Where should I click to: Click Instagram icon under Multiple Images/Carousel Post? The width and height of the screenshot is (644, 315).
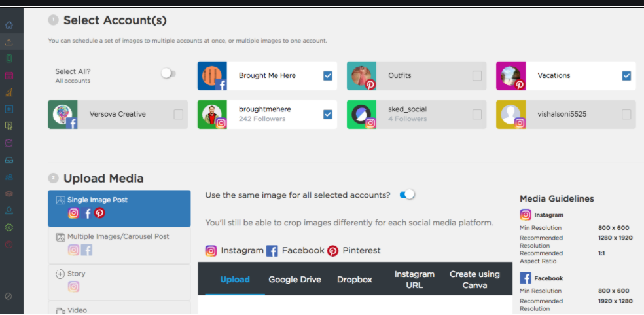[x=73, y=250]
